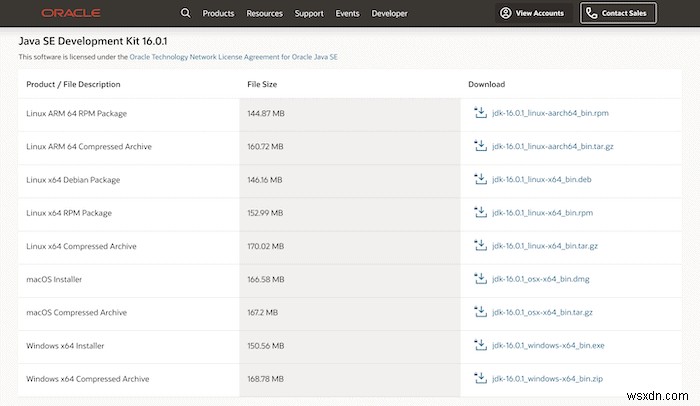
Task: Download jdk-16.0.1_osx-x64_bin.dmg
Action: [541, 279]
